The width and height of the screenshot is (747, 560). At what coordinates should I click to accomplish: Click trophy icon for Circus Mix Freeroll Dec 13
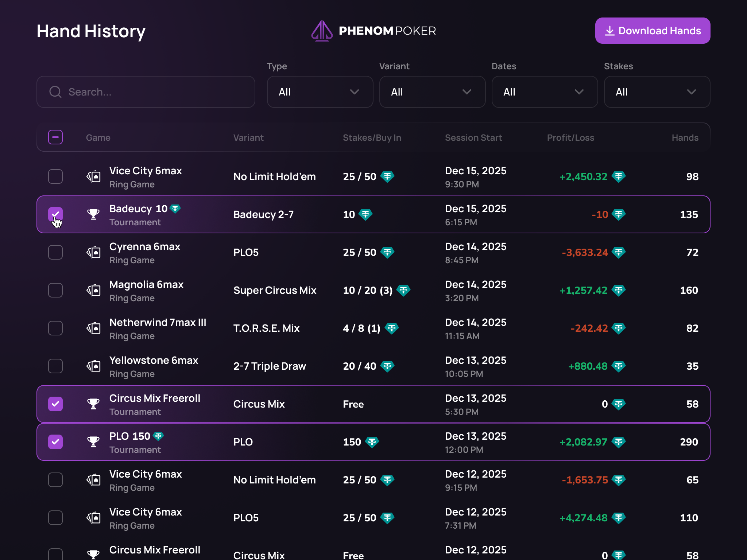(93, 404)
